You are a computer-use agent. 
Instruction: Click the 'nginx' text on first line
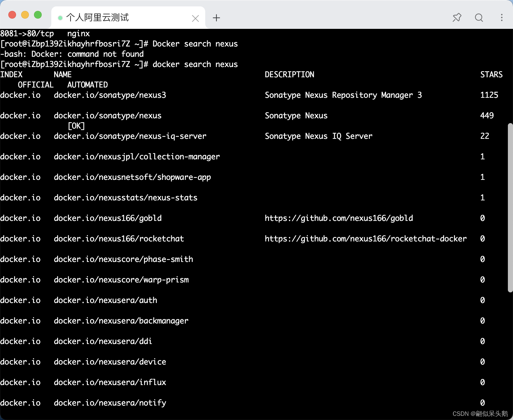(79, 34)
